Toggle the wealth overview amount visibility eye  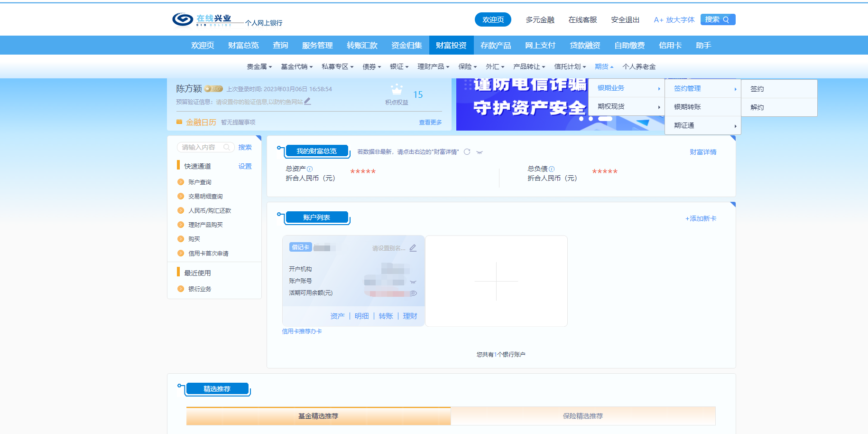click(x=480, y=152)
